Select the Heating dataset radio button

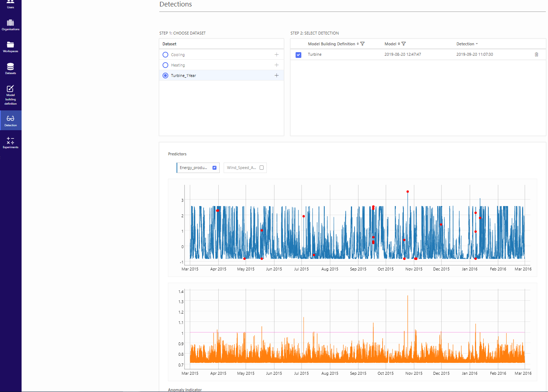(165, 65)
